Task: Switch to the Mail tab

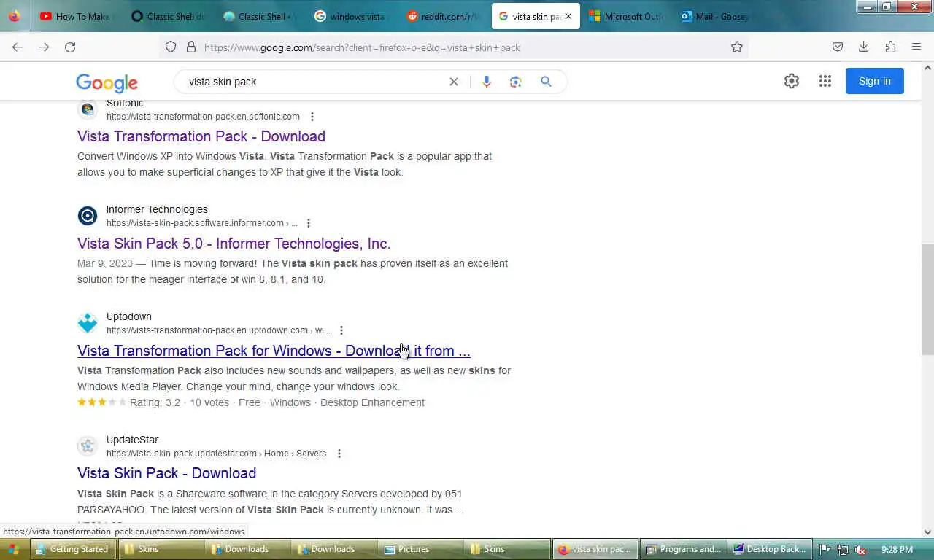Action: 717,16
